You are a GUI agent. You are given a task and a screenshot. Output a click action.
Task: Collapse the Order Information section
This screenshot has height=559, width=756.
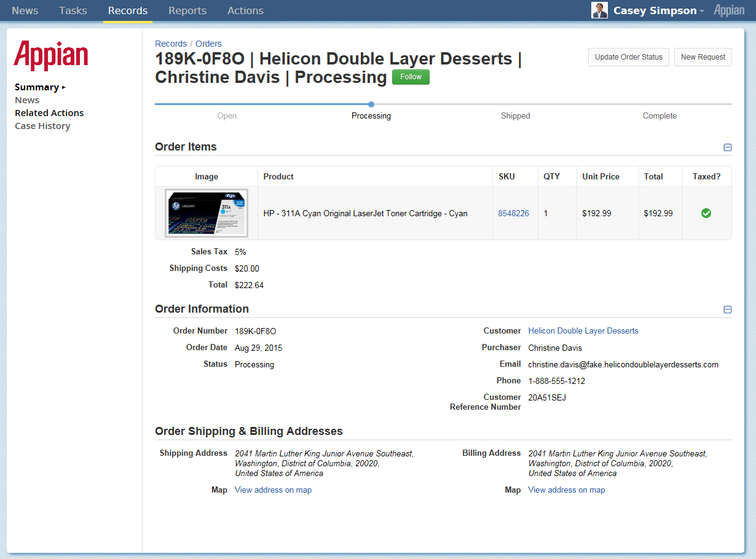click(728, 310)
